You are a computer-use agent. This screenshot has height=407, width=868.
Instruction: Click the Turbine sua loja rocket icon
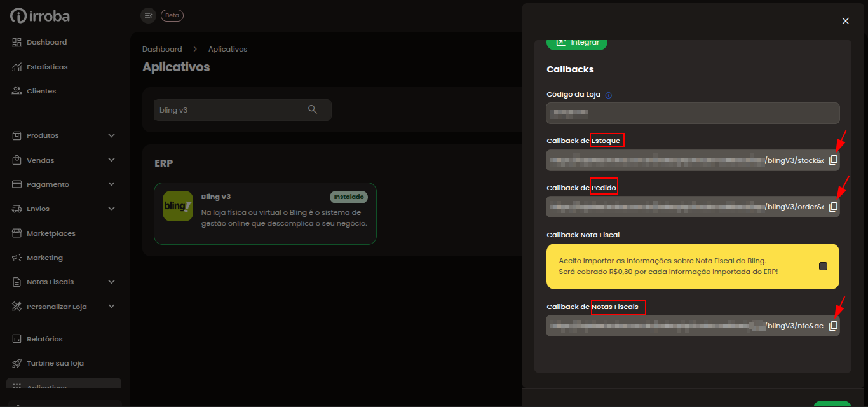point(17,363)
